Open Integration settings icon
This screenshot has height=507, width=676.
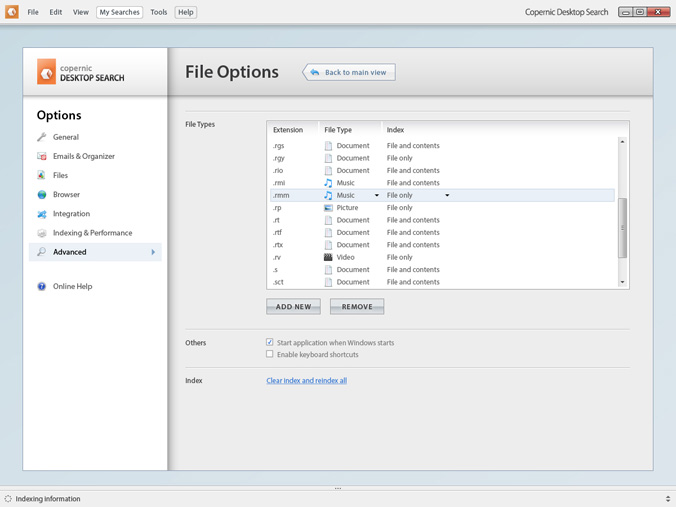pyautogui.click(x=42, y=214)
